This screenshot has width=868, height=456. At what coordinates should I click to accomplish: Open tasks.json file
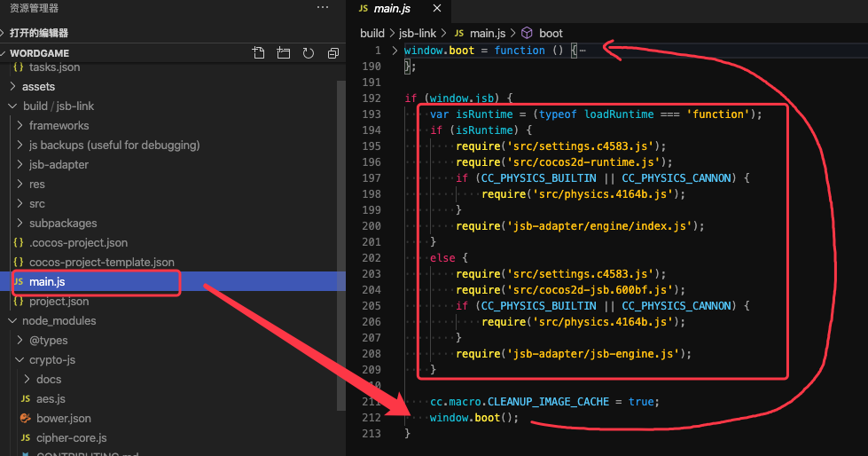point(54,67)
